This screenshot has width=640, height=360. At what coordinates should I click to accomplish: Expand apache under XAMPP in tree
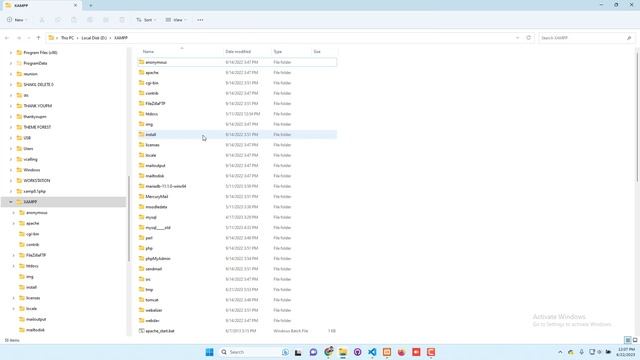[x=14, y=223]
